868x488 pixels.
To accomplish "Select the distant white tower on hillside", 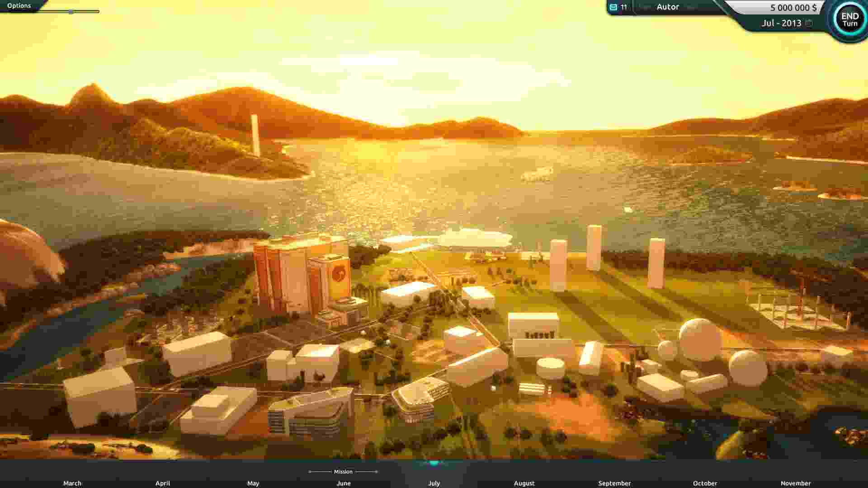I will pyautogui.click(x=255, y=135).
